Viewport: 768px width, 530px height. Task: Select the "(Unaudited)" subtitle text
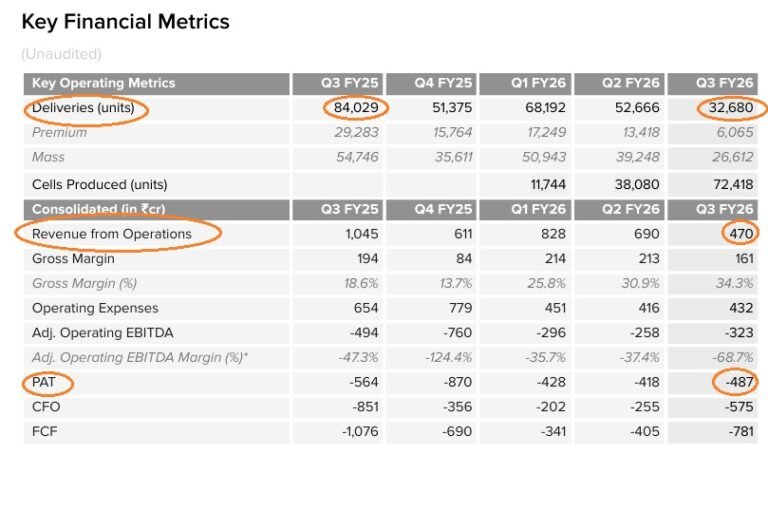click(61, 54)
